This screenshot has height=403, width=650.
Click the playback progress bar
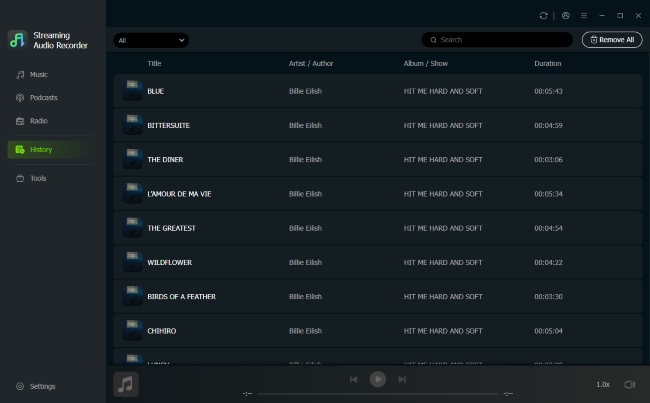(x=378, y=394)
